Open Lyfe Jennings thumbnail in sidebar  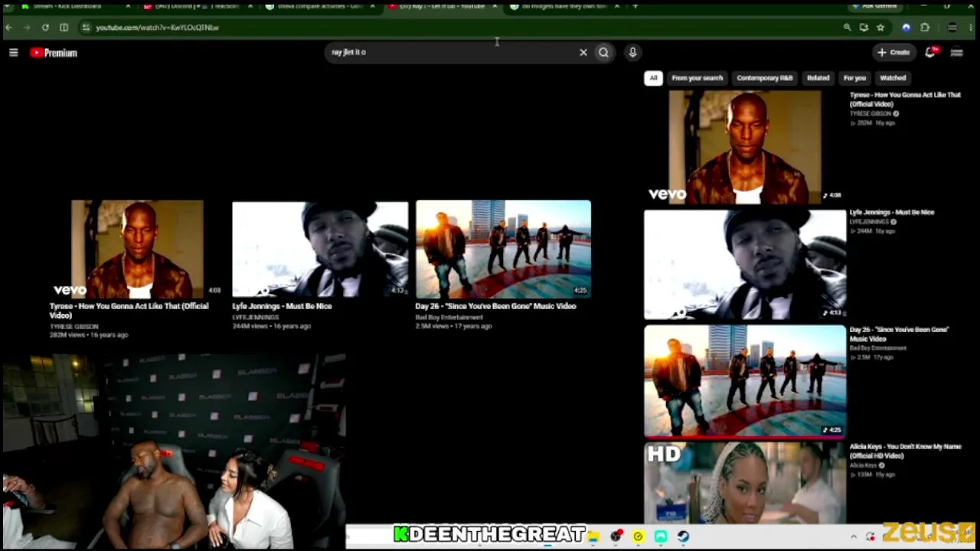pos(745,264)
